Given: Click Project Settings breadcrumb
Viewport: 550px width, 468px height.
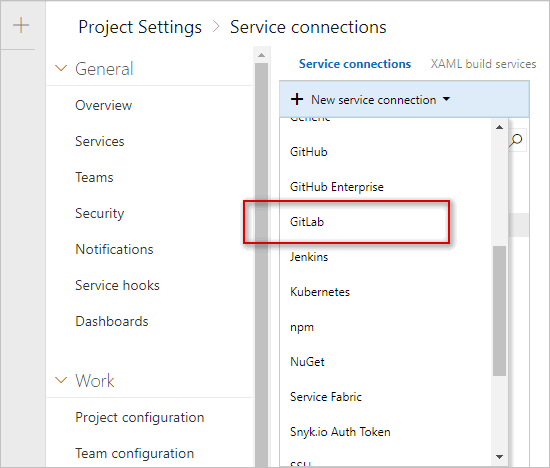Looking at the screenshot, I should coord(140,27).
